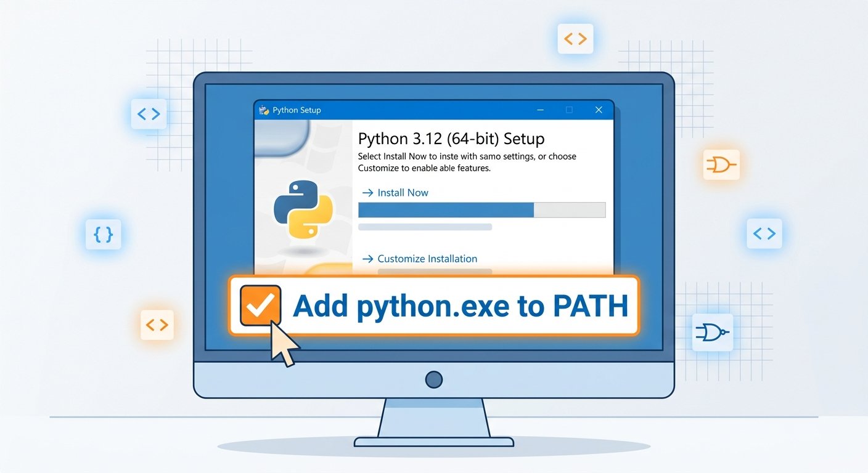This screenshot has width=868, height=473.
Task: Check the Add python.exe to PATH checkbox
Action: pos(260,305)
